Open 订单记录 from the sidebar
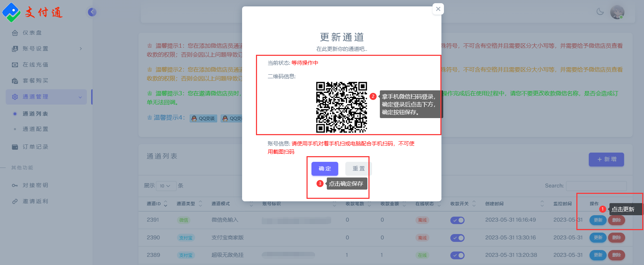 point(35,147)
